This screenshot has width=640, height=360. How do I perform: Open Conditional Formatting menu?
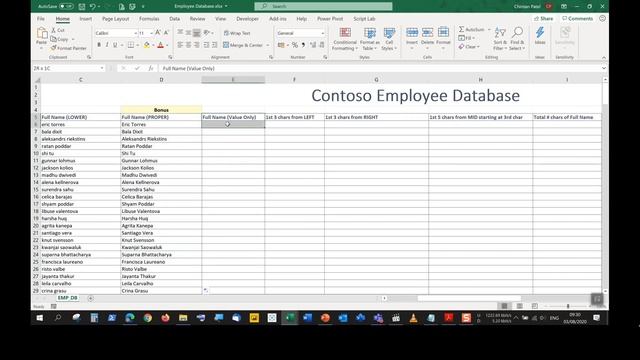345,39
